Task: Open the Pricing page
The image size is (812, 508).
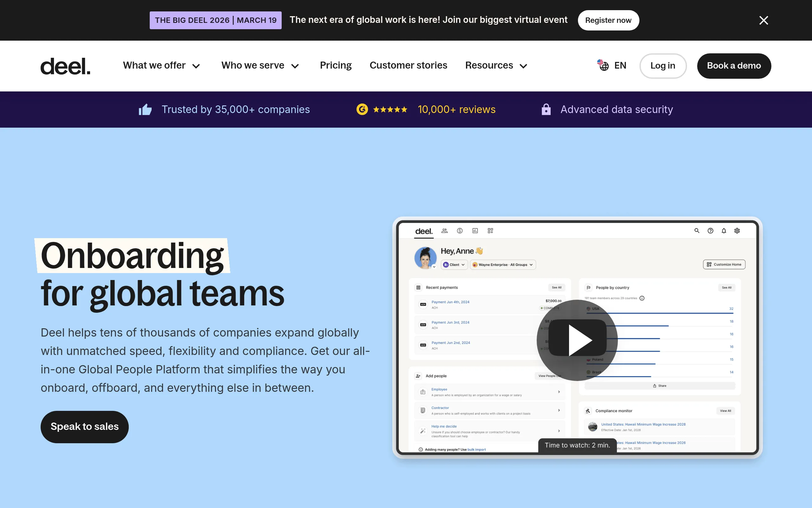Action: pos(336,65)
